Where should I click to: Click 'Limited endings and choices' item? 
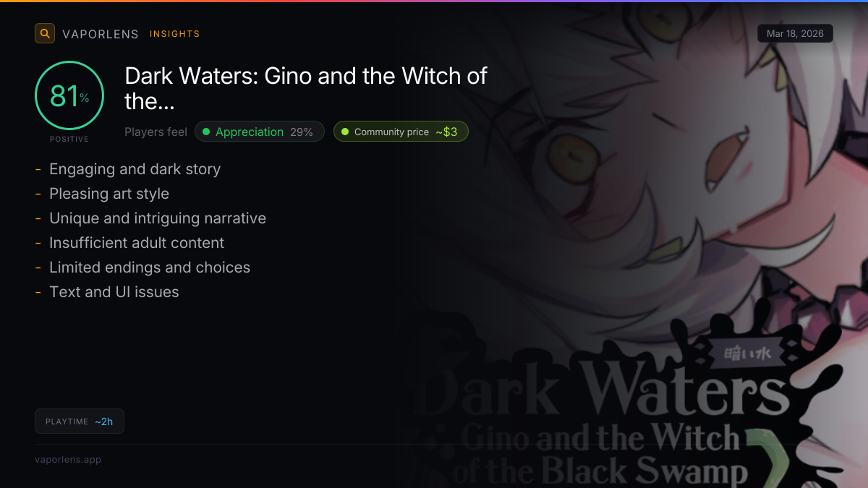pyautogui.click(x=150, y=267)
